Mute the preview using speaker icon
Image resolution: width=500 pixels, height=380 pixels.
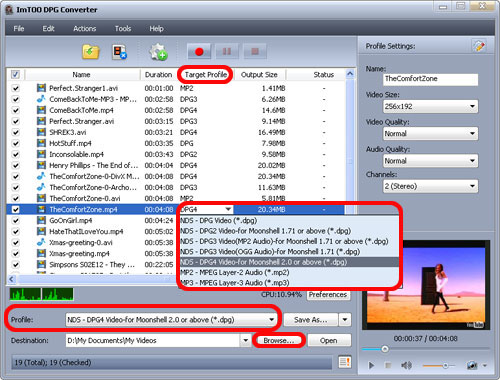coord(406,366)
